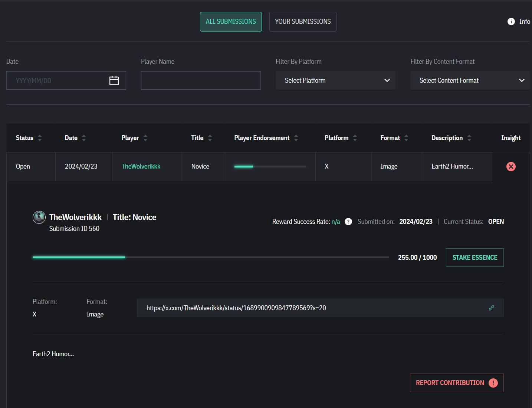Open the calendar date picker icon
The image size is (532, 408).
pyautogui.click(x=114, y=80)
